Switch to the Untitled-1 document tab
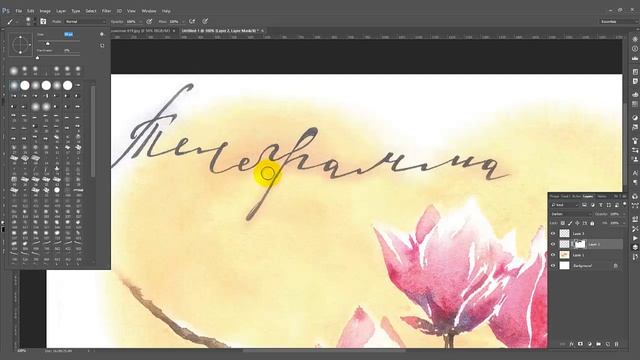Viewport: 640px width, 360px height. (220, 31)
